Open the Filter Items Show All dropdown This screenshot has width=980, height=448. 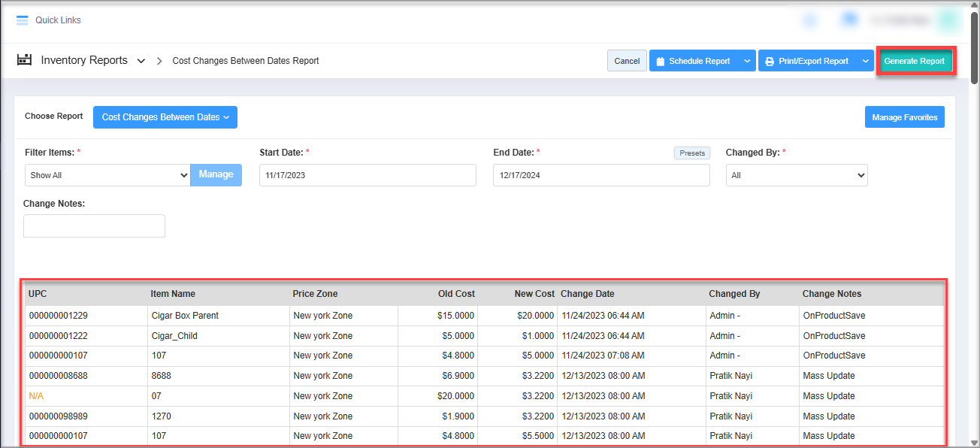click(107, 175)
